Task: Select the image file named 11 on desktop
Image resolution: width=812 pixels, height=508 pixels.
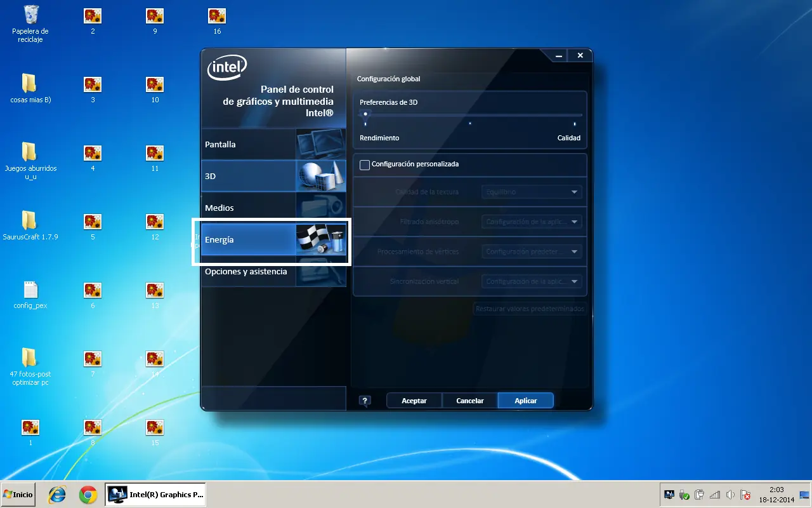Action: click(155, 157)
